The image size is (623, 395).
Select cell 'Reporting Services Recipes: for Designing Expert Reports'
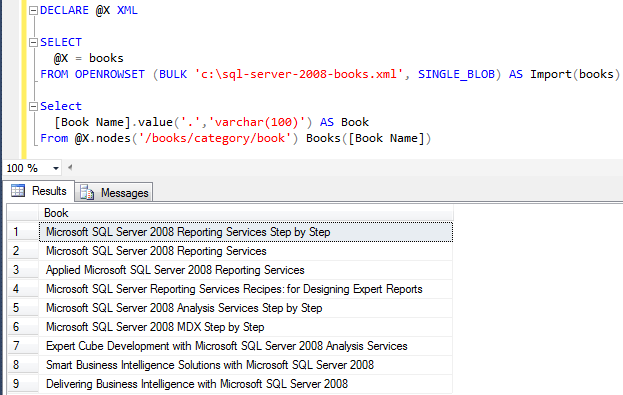(x=246, y=289)
